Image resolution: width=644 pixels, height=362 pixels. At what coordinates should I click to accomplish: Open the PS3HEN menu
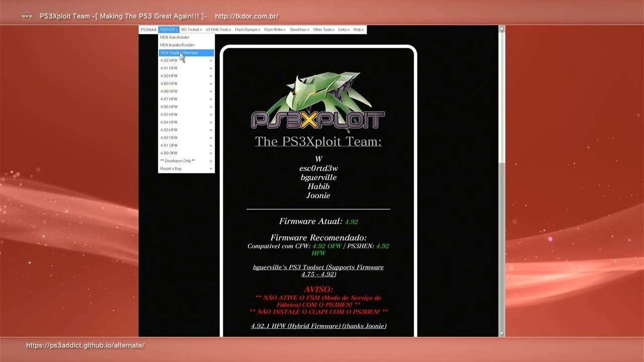[x=169, y=30]
